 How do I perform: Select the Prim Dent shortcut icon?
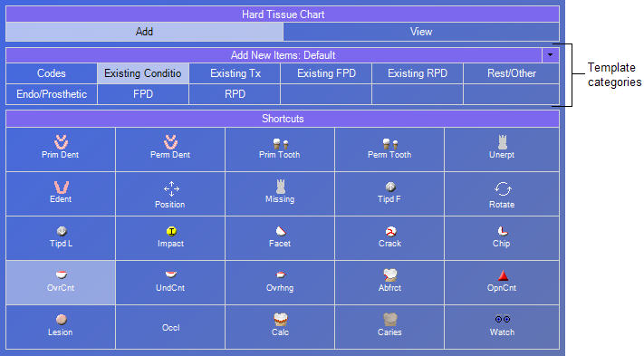pos(61,149)
